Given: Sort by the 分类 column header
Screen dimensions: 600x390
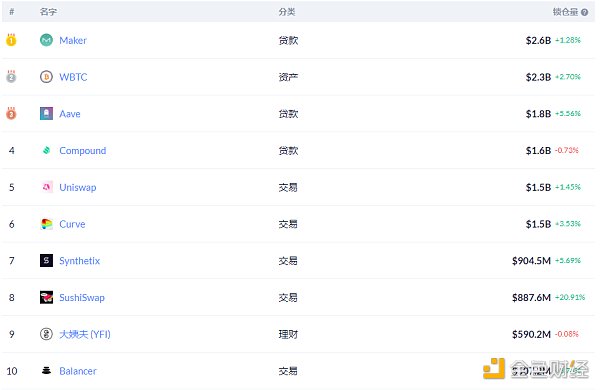Looking at the screenshot, I should tap(287, 12).
